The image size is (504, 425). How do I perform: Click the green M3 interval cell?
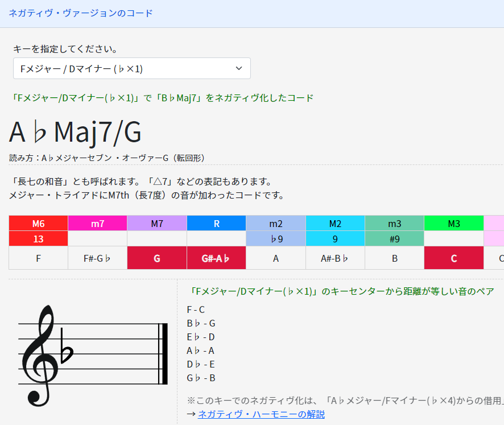coord(454,224)
